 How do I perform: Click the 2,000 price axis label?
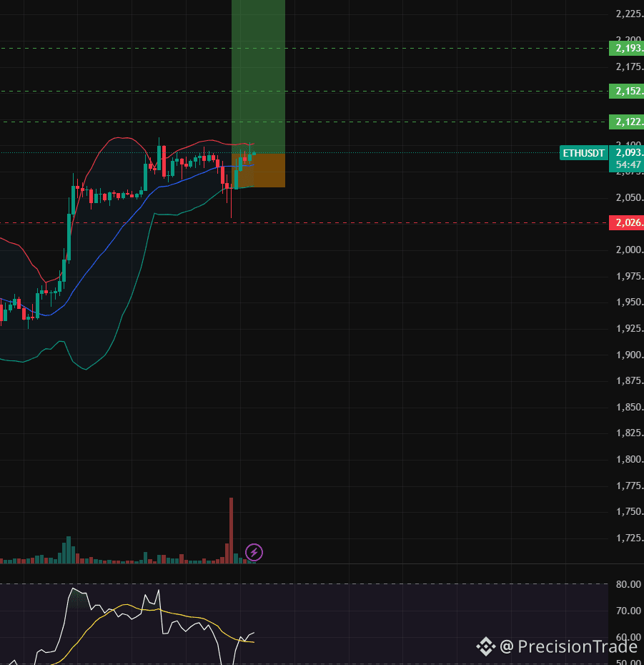click(629, 250)
